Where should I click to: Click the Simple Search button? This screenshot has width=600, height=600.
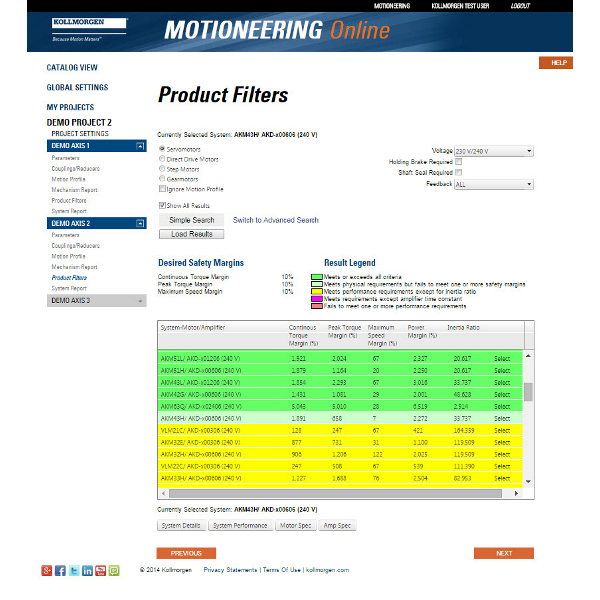[x=192, y=220]
